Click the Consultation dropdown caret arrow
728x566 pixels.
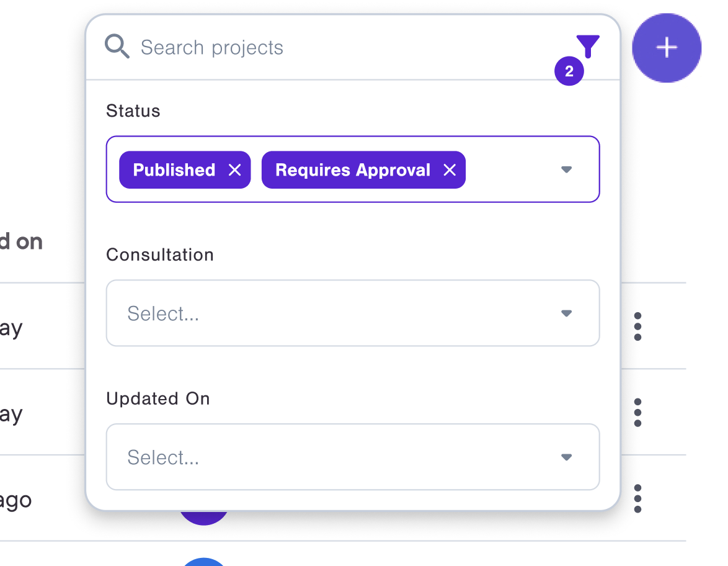pos(566,313)
